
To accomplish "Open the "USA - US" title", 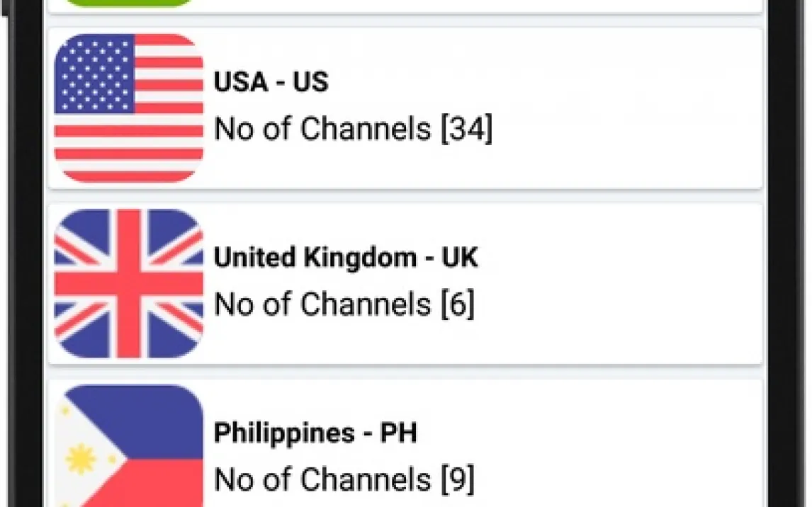I will pos(271,82).
